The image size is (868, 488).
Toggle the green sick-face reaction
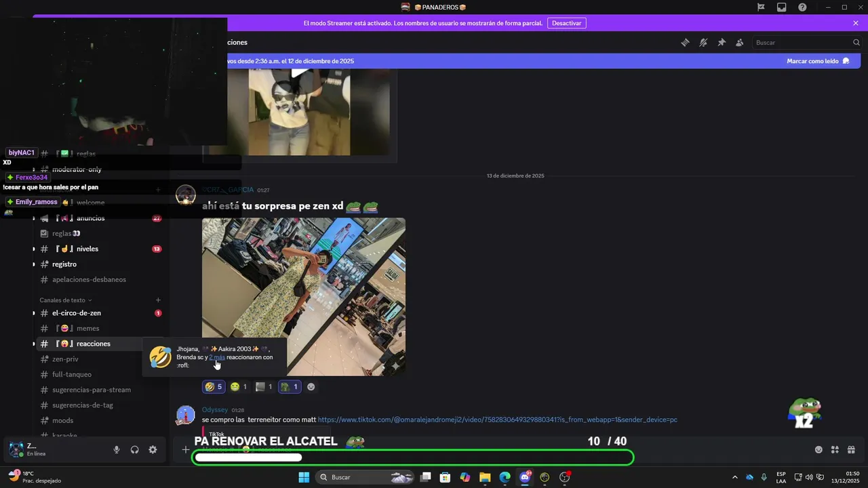[239, 387]
